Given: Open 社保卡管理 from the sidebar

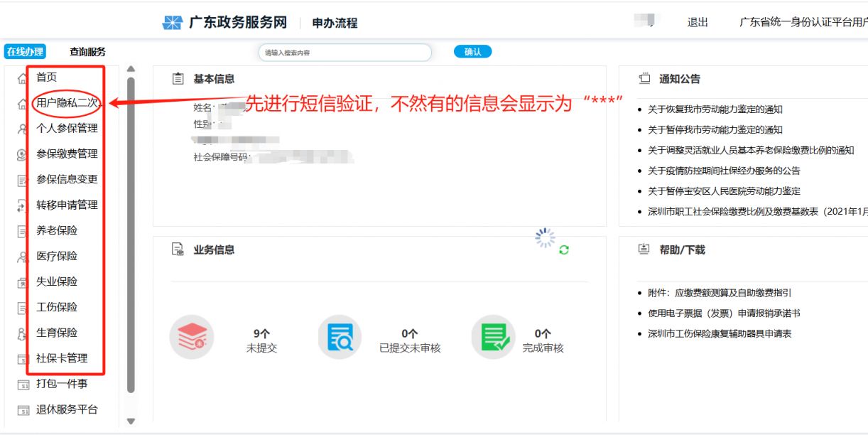Looking at the screenshot, I should pos(62,358).
